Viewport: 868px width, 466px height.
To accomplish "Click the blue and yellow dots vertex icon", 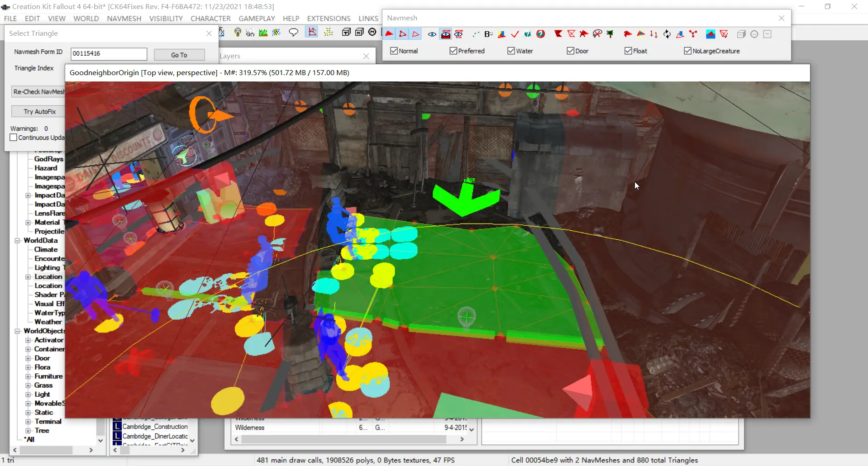I will tap(475, 34).
